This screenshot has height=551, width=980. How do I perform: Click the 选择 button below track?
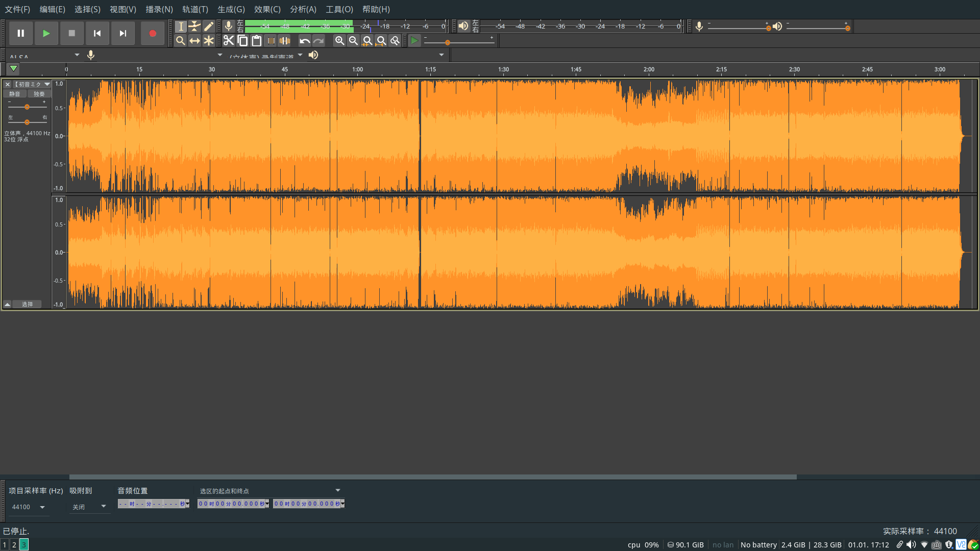tap(28, 304)
